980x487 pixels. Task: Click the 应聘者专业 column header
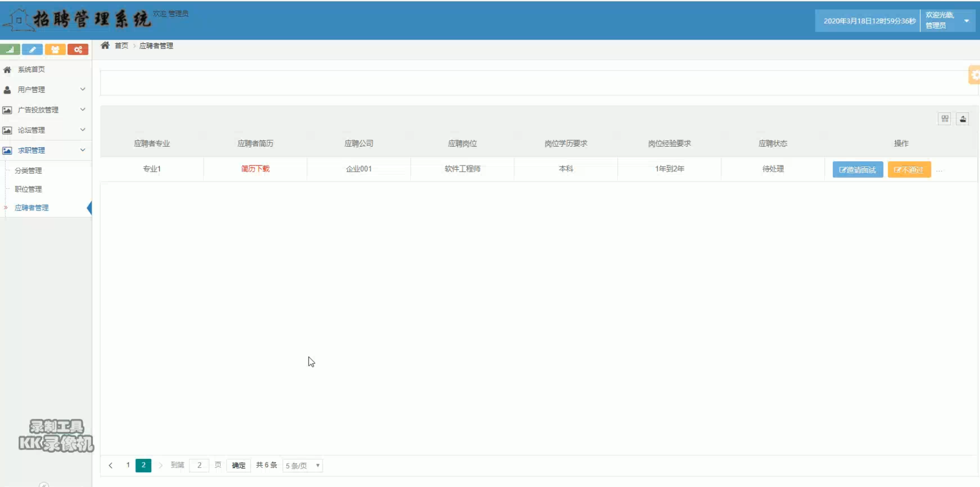click(152, 143)
